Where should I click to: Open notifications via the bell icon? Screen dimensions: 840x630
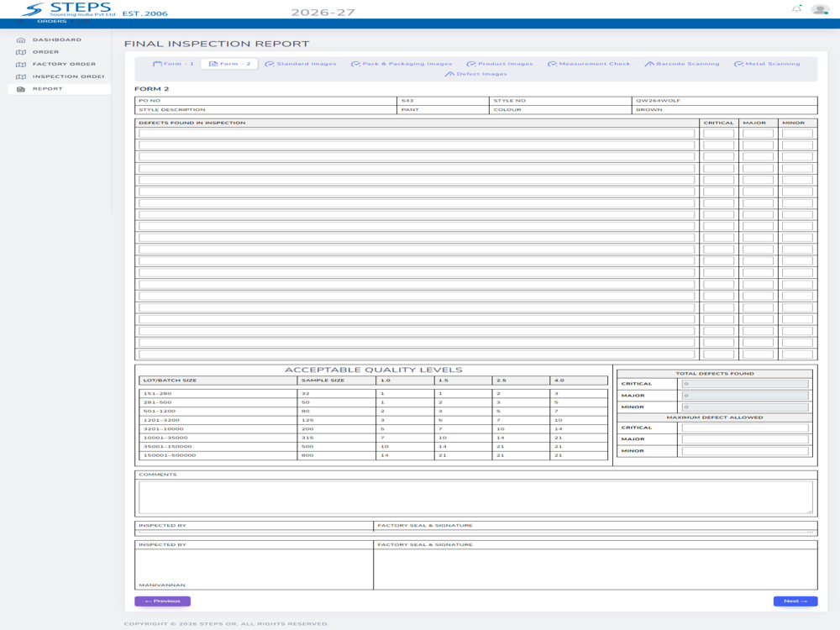coord(796,9)
